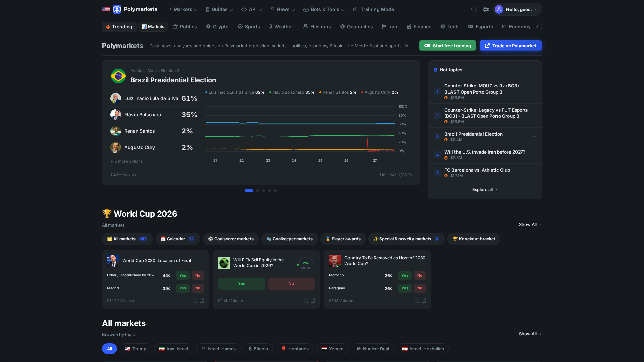This screenshot has width=644, height=362.
Task: Click the US flag icon
Action: [106, 9]
